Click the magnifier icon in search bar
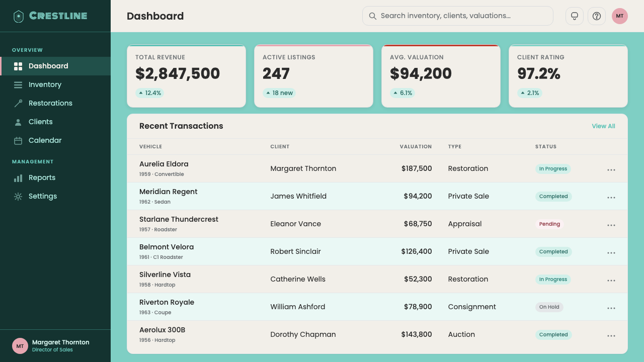Viewport: 644px width, 362px height. click(x=373, y=16)
